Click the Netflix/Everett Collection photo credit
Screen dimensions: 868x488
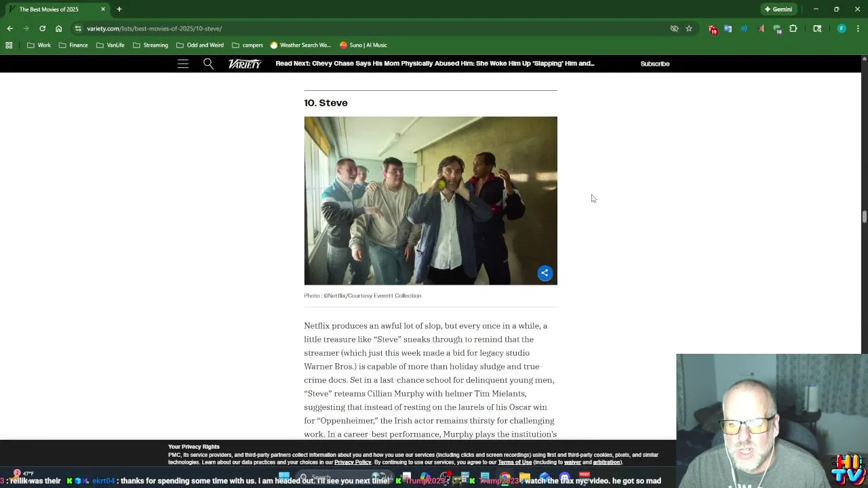click(363, 296)
